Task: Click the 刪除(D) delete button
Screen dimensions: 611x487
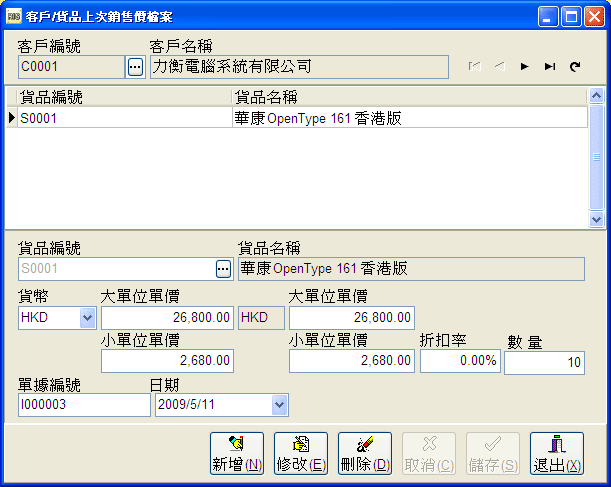Action: [365, 453]
